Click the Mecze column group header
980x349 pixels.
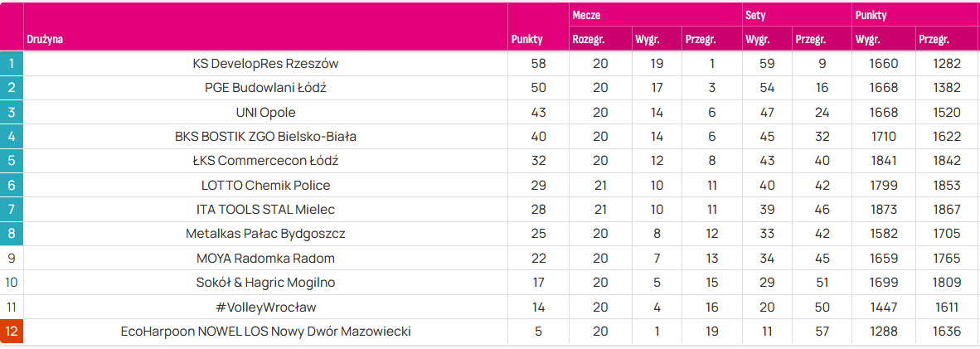[586, 16]
